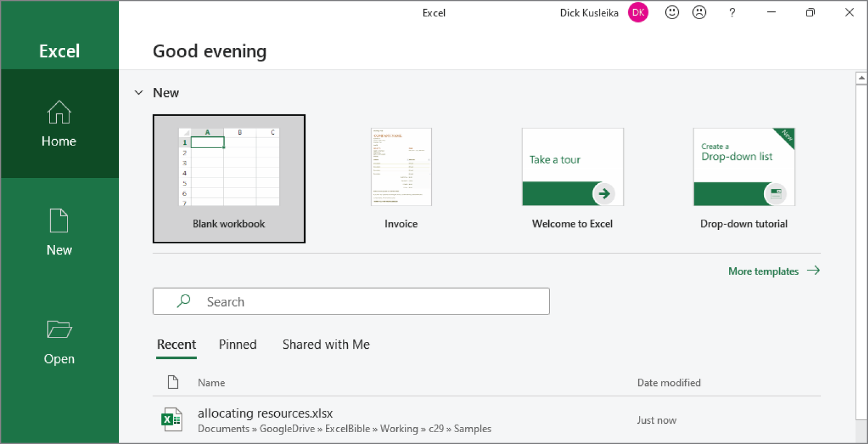
Task: Close the Excel window
Action: (x=849, y=12)
